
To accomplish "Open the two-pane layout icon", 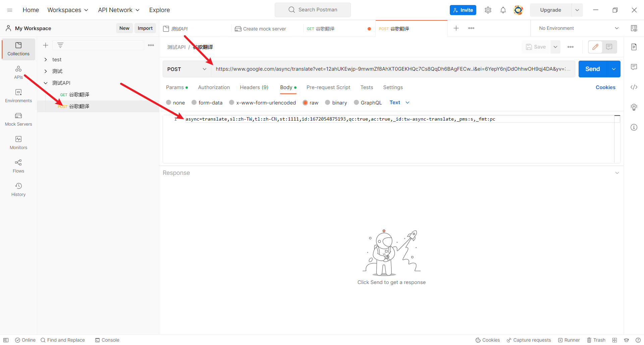I will [614, 340].
